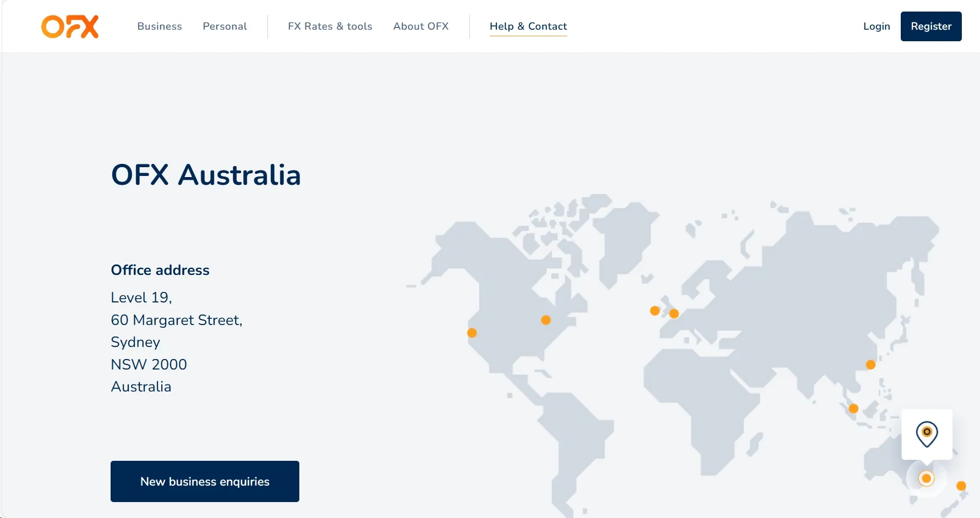Image resolution: width=980 pixels, height=518 pixels.
Task: Click the Register button
Action: (x=931, y=26)
